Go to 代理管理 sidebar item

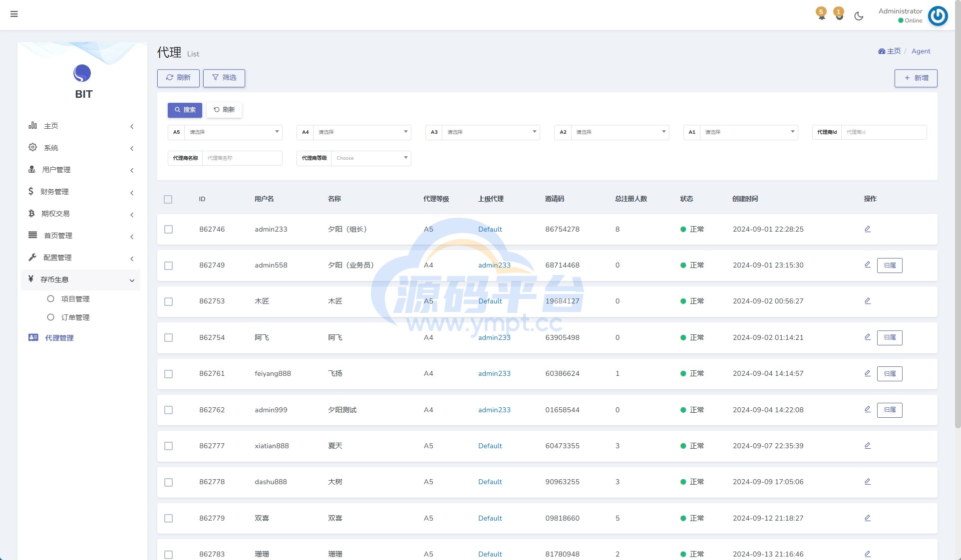(x=81, y=338)
